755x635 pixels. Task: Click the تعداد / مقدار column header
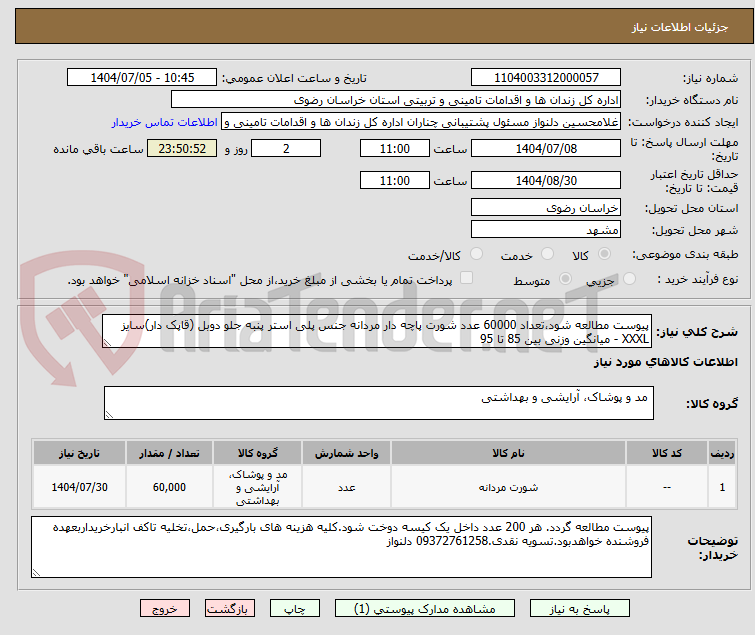pos(169,453)
